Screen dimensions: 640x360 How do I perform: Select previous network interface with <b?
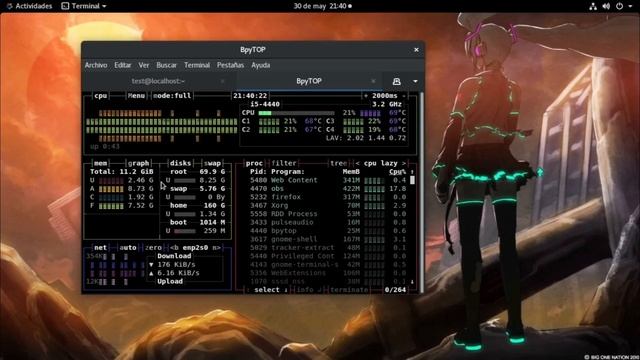click(174, 247)
